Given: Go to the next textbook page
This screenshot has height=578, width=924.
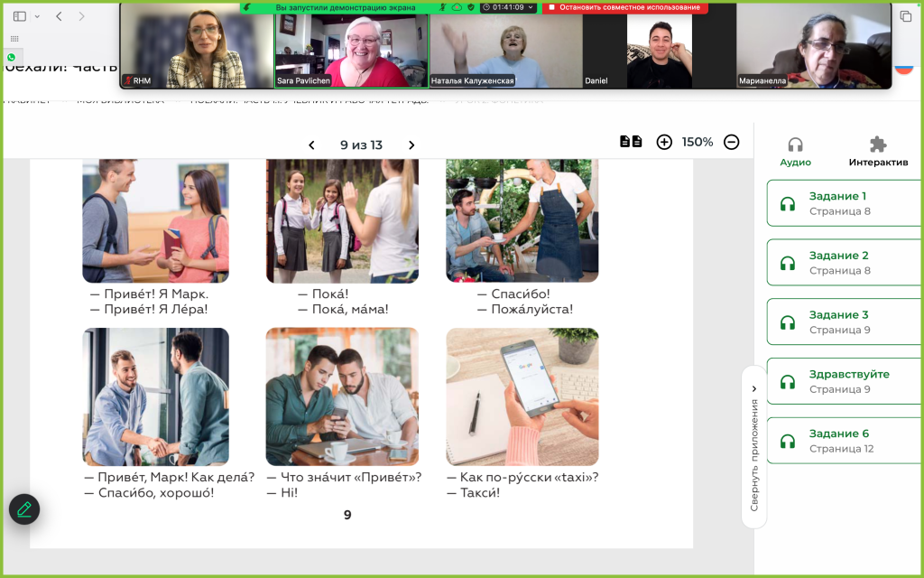Looking at the screenshot, I should (411, 144).
